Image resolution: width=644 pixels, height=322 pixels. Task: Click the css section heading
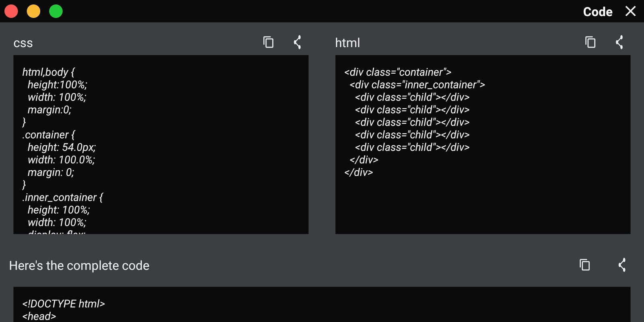click(x=23, y=43)
